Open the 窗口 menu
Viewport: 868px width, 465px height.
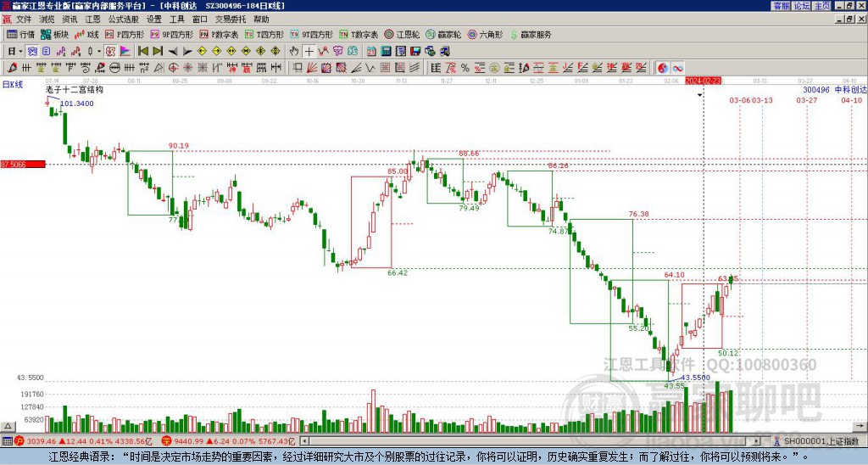click(x=200, y=20)
